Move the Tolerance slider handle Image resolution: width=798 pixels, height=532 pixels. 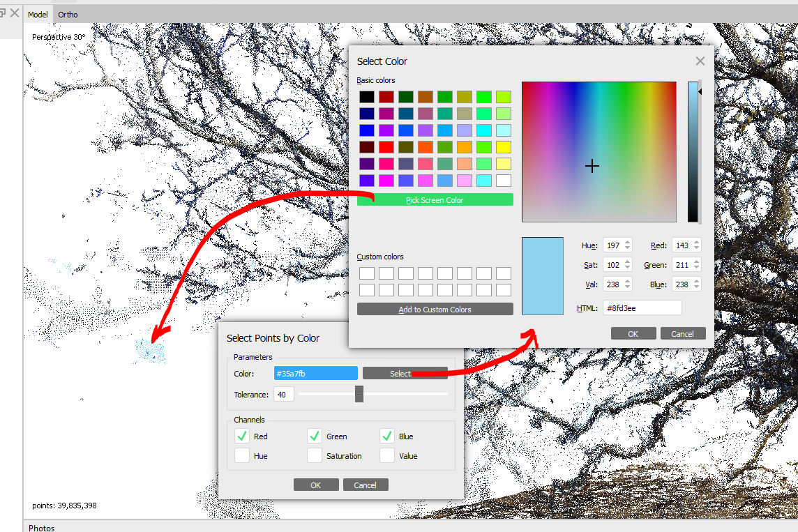click(x=359, y=394)
